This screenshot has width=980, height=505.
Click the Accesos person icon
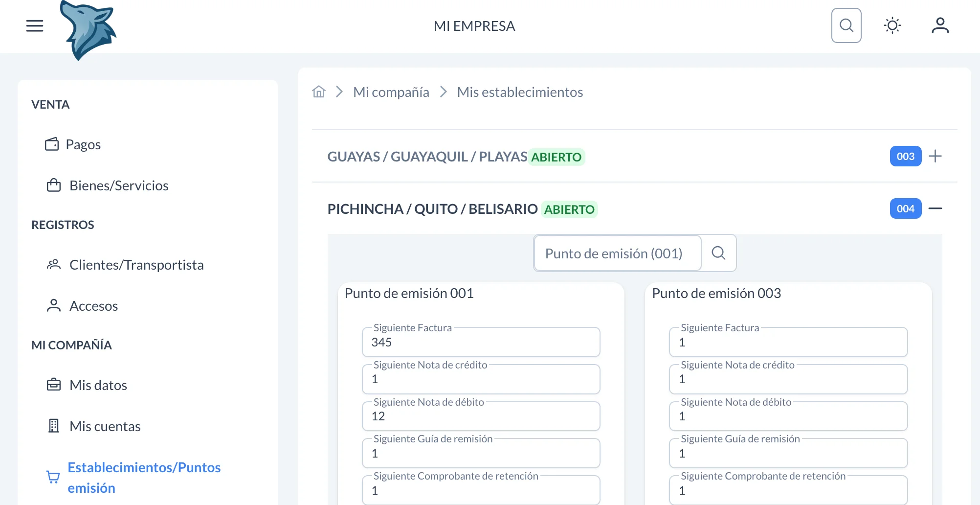pos(54,305)
